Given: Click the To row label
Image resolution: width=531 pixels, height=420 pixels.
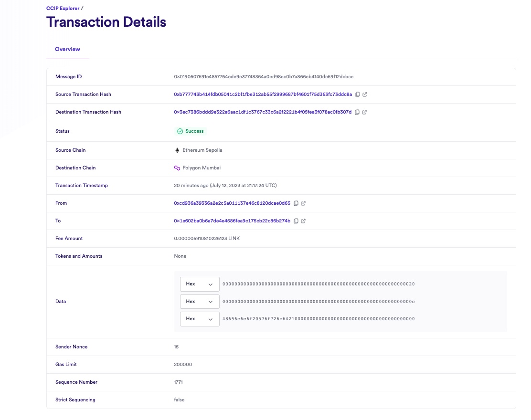Looking at the screenshot, I should tap(58, 221).
